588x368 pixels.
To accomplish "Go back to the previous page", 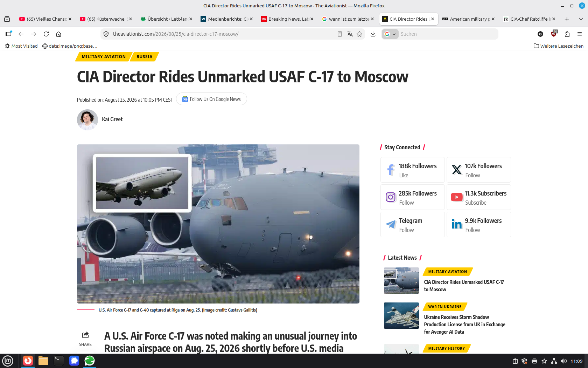I will point(21,34).
